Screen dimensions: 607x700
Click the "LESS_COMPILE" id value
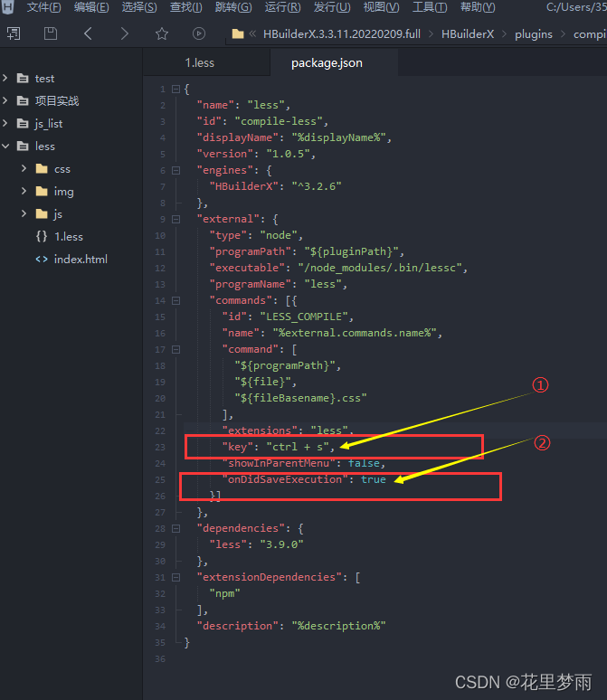304,317
